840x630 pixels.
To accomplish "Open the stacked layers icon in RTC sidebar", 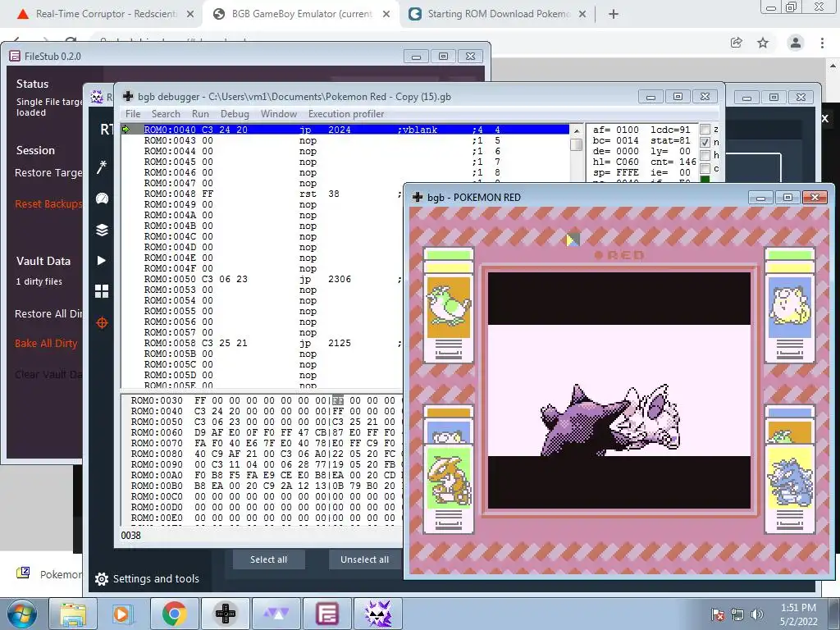I will point(102,230).
